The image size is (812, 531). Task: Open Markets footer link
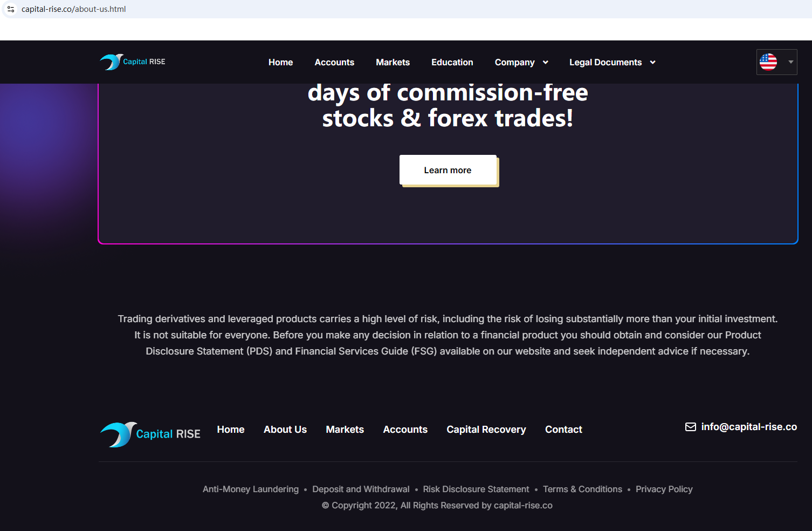[345, 430]
